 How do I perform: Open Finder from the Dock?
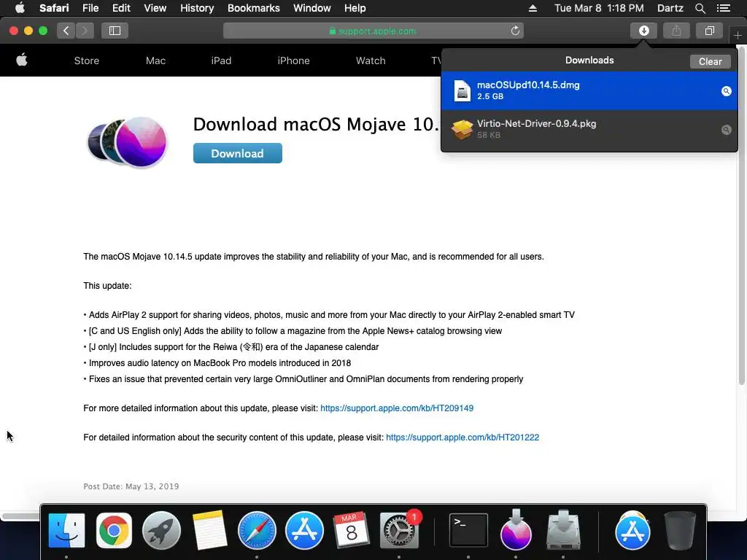coord(66,530)
